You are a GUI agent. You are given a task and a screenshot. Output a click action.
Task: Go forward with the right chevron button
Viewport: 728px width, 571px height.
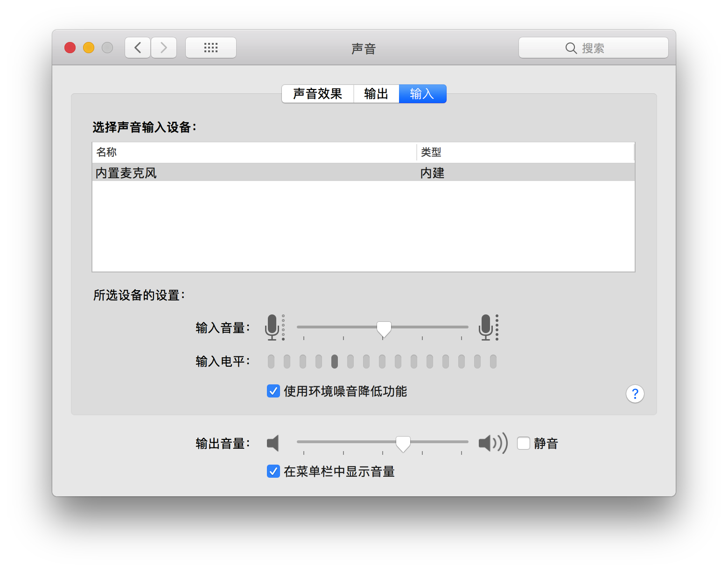[164, 48]
